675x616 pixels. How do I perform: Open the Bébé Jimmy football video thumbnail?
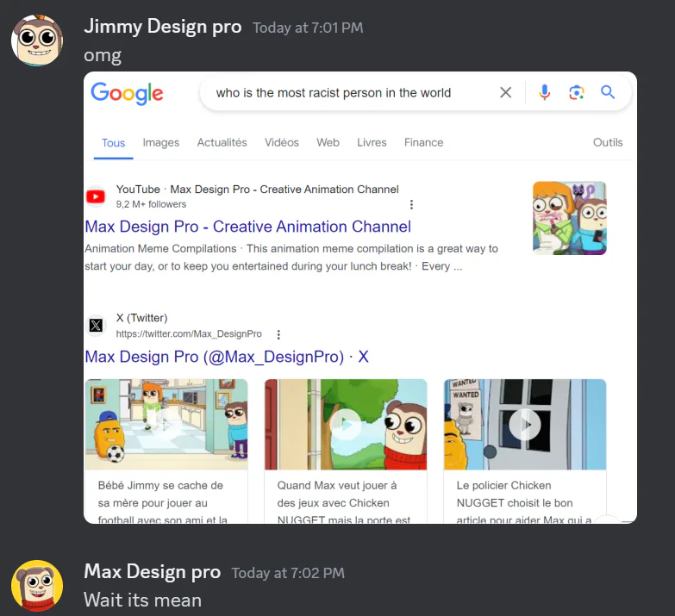coord(166,424)
